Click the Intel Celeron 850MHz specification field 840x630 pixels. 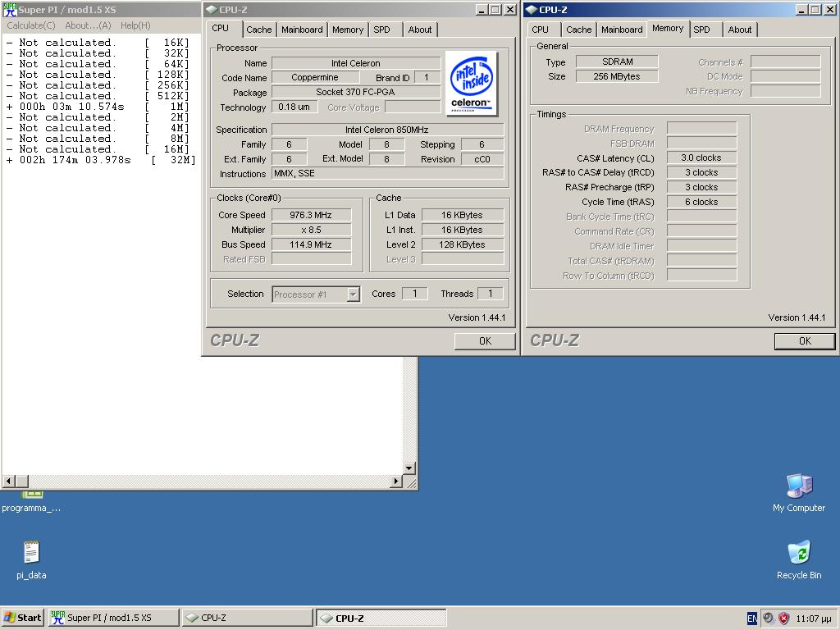pos(387,130)
